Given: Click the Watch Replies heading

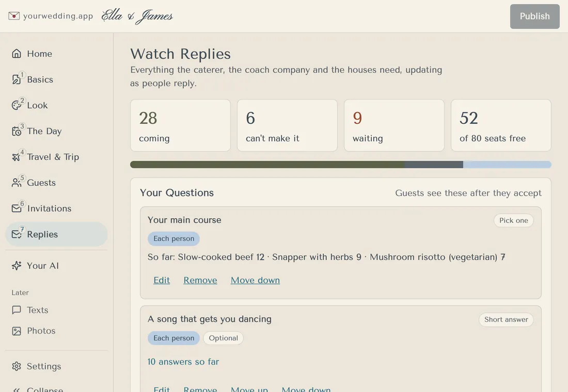Looking at the screenshot, I should [x=180, y=54].
